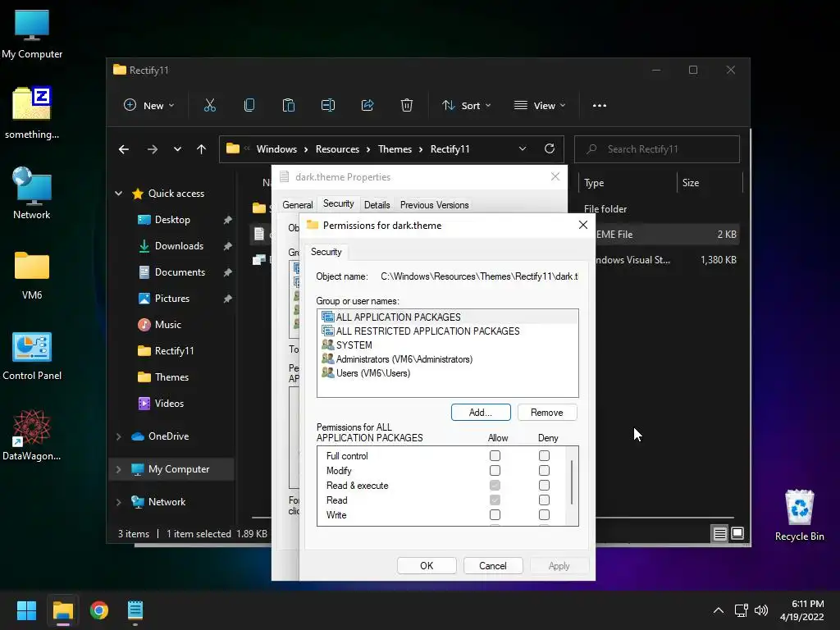Check Deny for Modify permission
This screenshot has height=630, width=840.
(545, 470)
